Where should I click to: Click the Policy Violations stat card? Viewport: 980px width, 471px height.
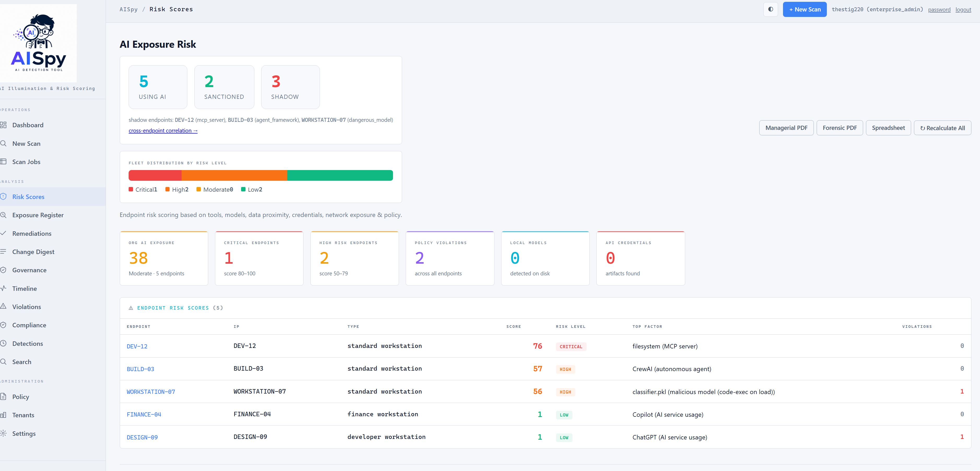(450, 258)
